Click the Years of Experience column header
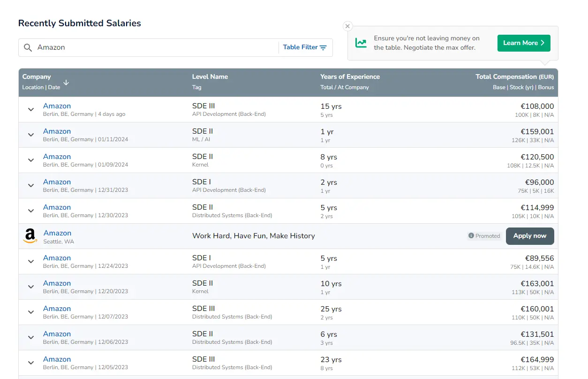Screen dimensions: 588x379 point(350,77)
